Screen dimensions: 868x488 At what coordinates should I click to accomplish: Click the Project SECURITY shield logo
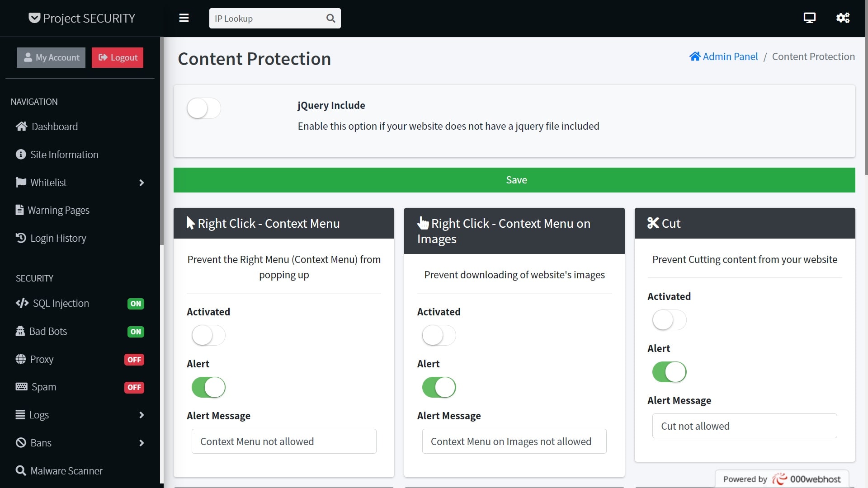34,18
